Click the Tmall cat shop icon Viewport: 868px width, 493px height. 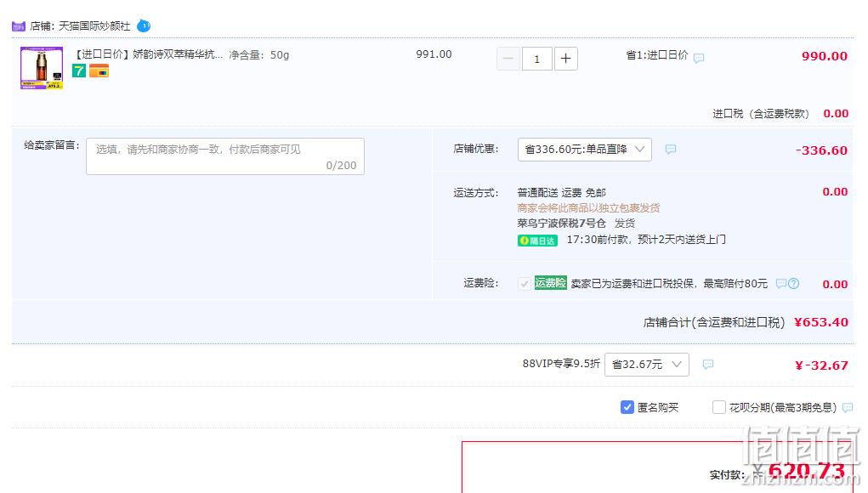18,26
